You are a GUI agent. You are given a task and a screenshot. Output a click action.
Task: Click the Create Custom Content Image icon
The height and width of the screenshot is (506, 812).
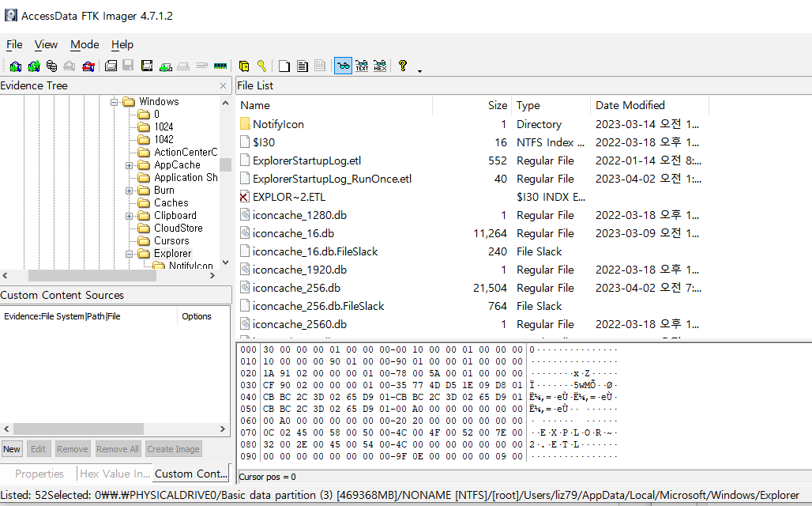coord(183,66)
